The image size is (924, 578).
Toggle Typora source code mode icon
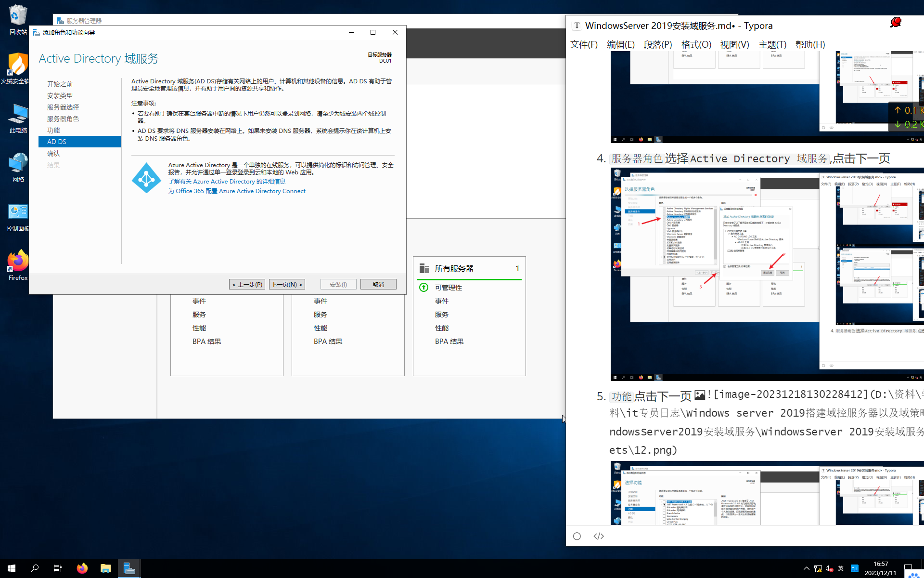click(599, 536)
